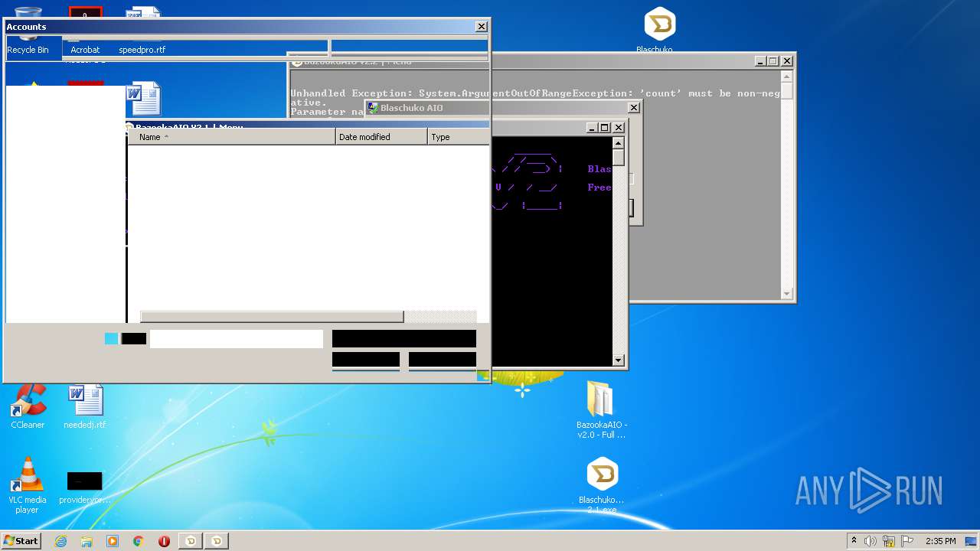Select the Blaschuko icon at top of desktop
This screenshot has height=551, width=980.
click(x=658, y=30)
